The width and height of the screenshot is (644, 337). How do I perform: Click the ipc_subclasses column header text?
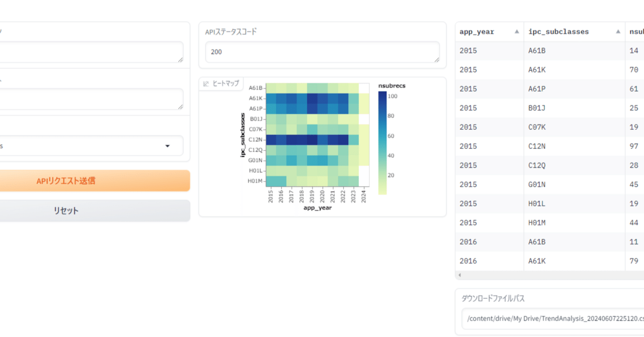tap(558, 32)
